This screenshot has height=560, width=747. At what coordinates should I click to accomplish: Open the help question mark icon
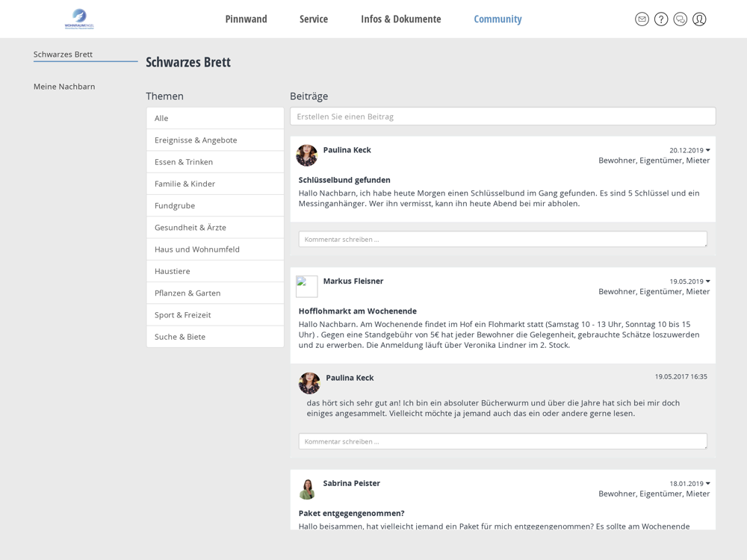[x=661, y=19]
